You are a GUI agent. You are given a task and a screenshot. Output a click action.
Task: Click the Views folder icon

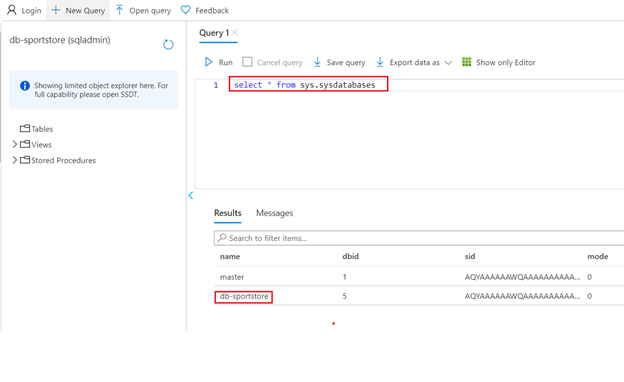pos(25,144)
